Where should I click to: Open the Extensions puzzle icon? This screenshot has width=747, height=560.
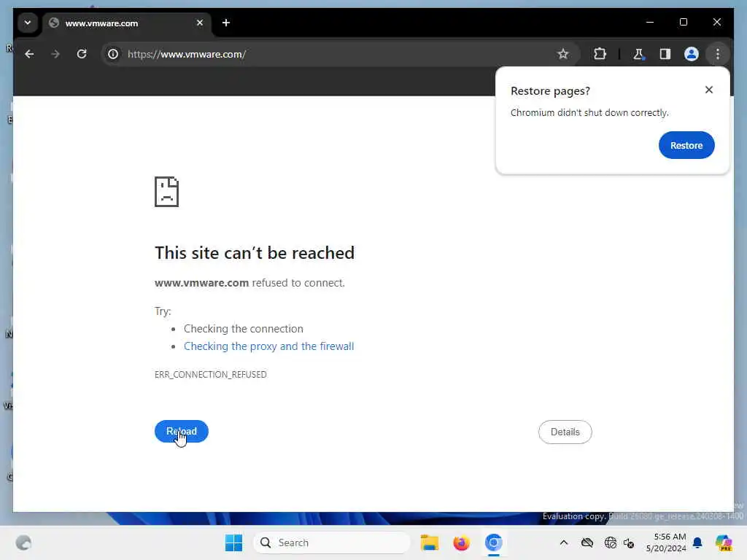(600, 54)
